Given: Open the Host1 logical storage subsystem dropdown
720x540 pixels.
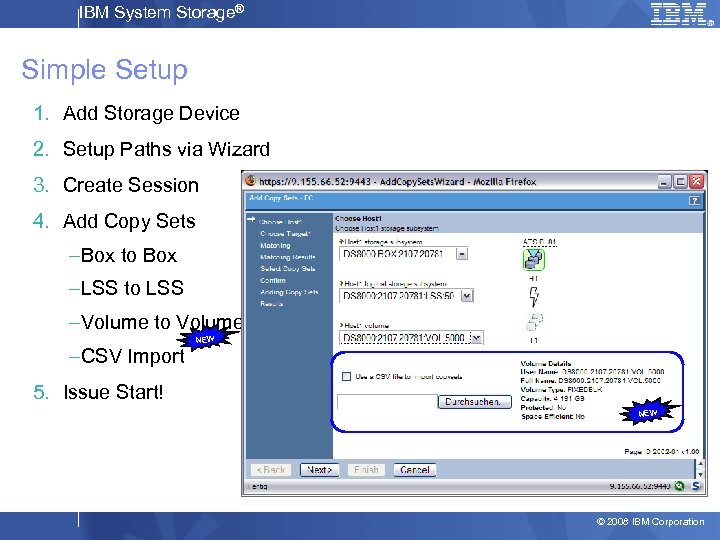Looking at the screenshot, I should click(x=467, y=296).
